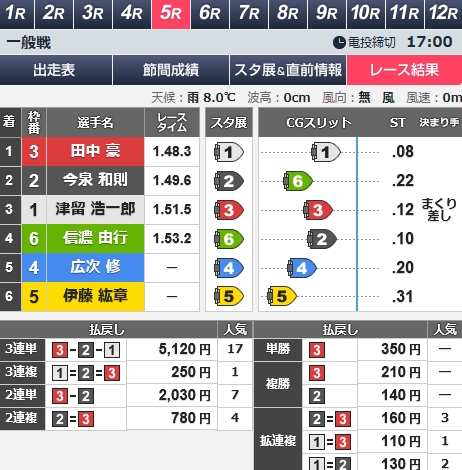Click racer name 今泉 和則
This screenshot has height=470, width=462.
coord(95,180)
